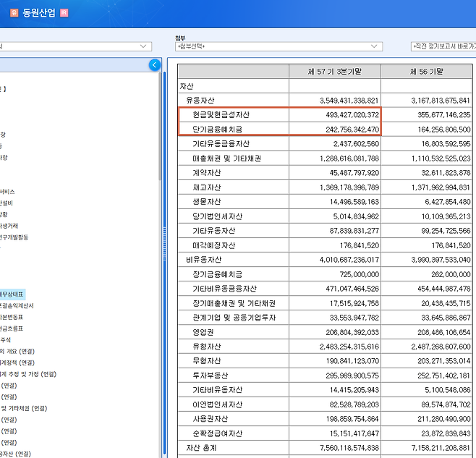
Task: Select the highlighted 재무상태표 tree item
Action: pos(12,294)
